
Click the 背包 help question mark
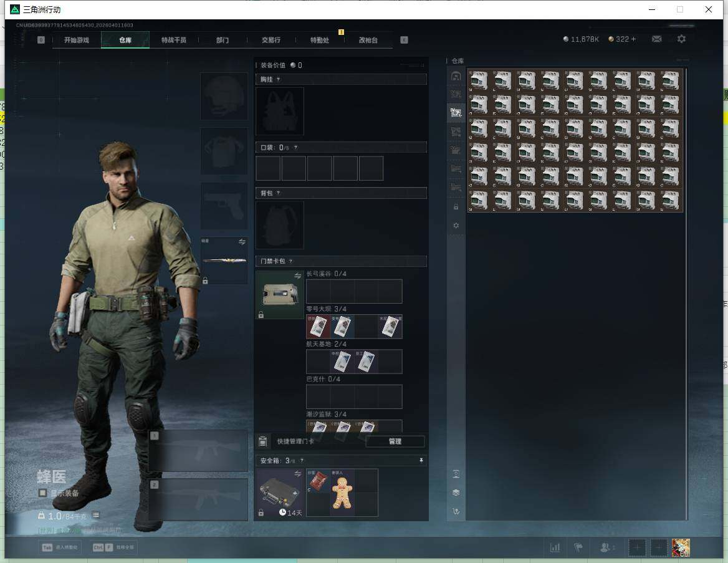point(278,193)
